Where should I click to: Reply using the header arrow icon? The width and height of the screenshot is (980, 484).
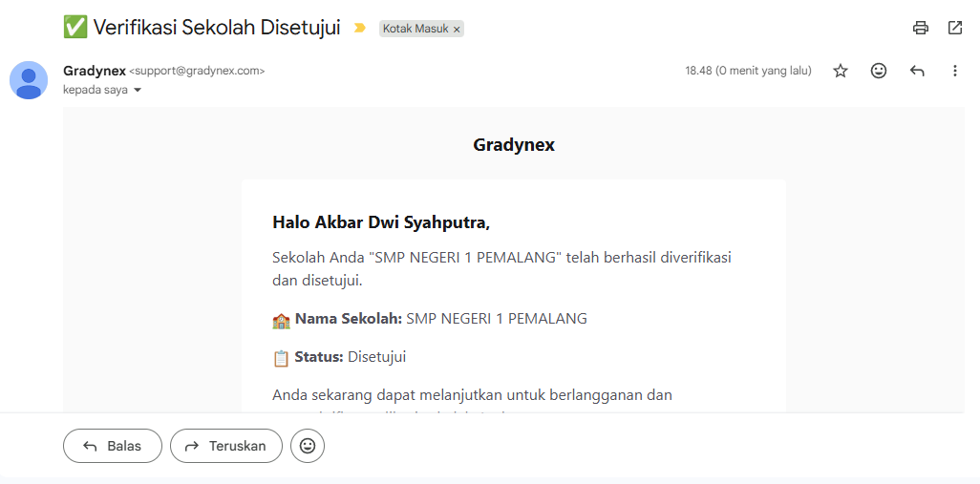point(917,72)
